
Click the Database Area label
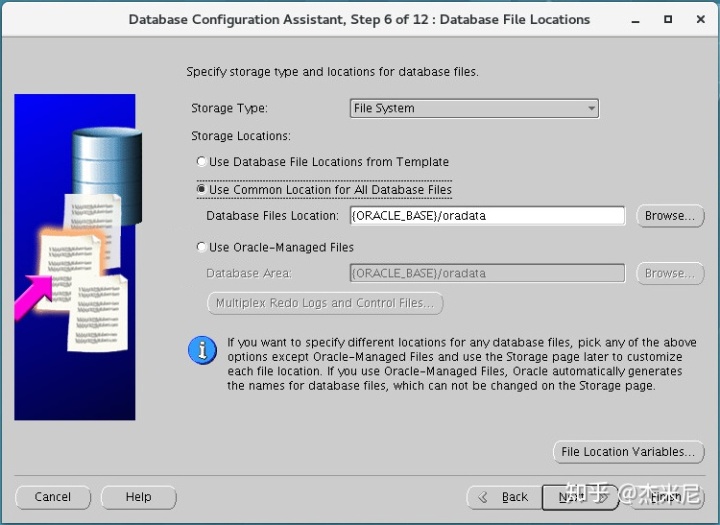pos(248,273)
